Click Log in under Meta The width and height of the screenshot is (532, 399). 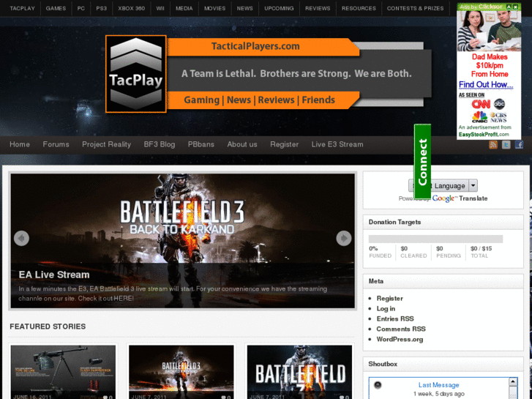click(386, 309)
